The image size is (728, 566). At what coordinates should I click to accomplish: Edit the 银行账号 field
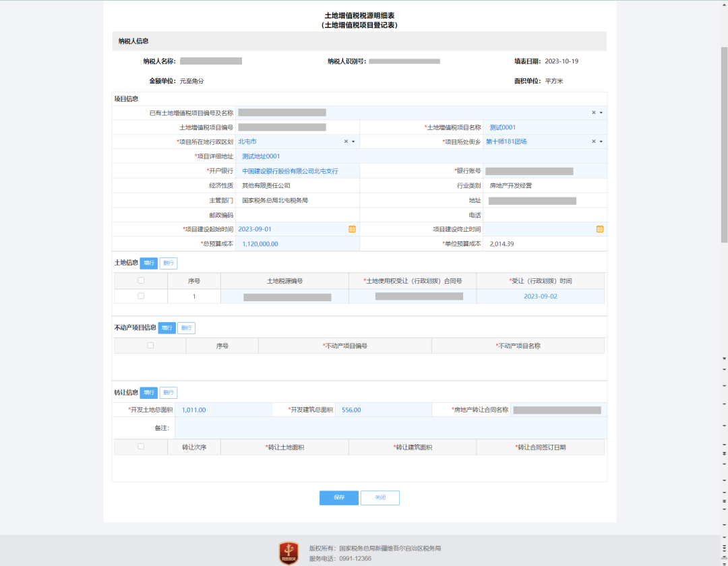pyautogui.click(x=545, y=171)
